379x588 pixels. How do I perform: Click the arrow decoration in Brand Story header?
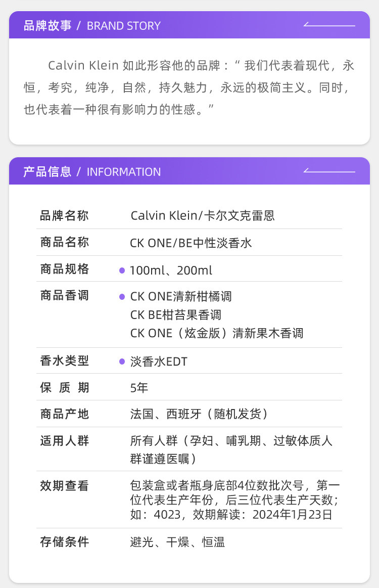(x=329, y=25)
